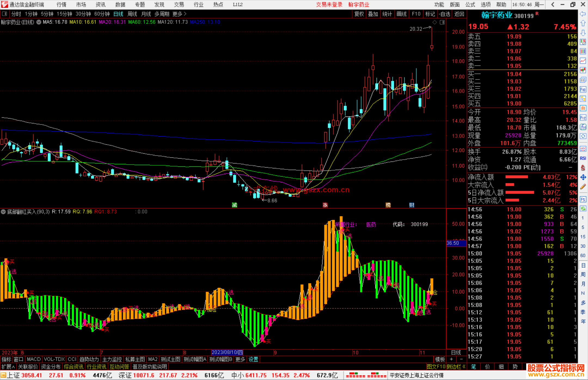Image resolution: width=588 pixels, height=380 pixels.
Task: Click the F10 sidebar icon
Action: [583, 89]
